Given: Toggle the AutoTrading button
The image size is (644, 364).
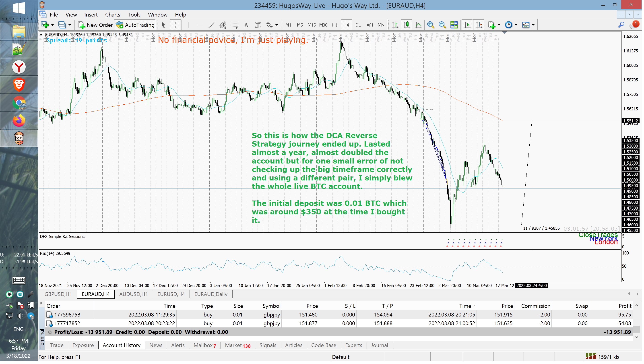Looking at the screenshot, I should coord(136,25).
